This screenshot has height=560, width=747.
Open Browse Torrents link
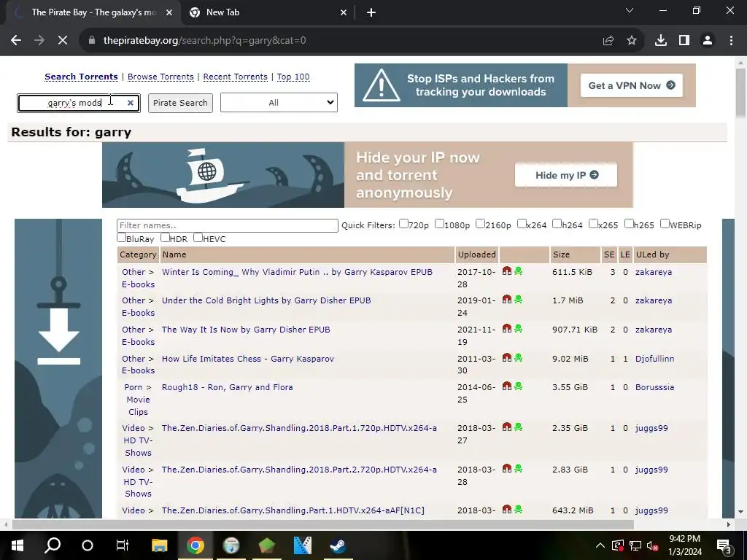coord(160,77)
